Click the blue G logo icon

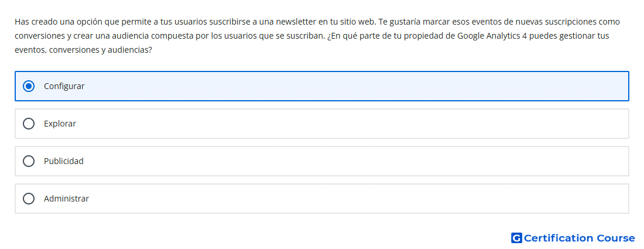pos(516,238)
